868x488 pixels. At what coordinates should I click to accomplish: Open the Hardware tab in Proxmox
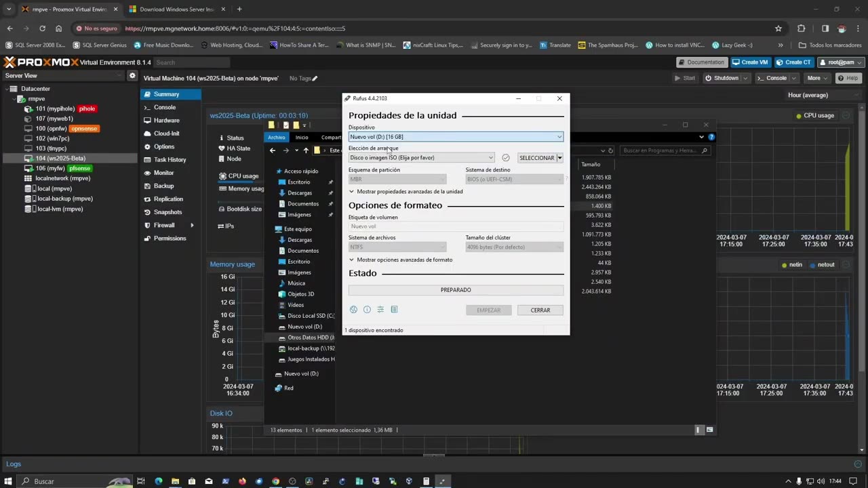click(x=171, y=121)
